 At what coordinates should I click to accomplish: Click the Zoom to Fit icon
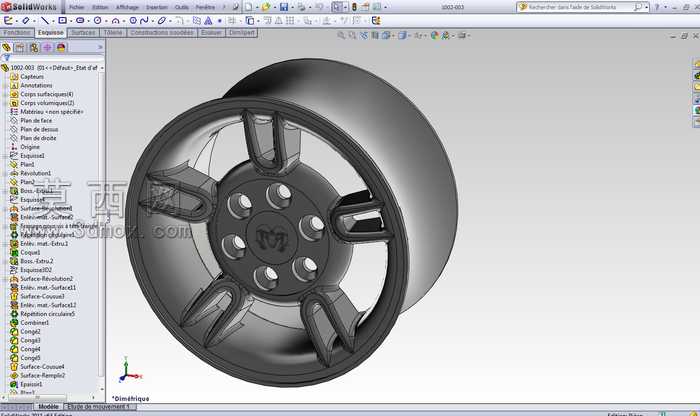(342, 35)
